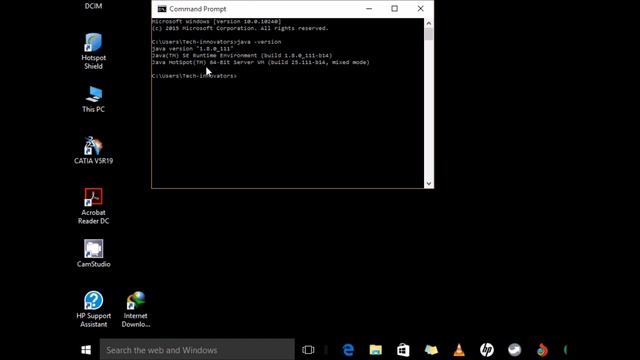
Task: Close the Command Prompt window
Action: tap(420, 9)
